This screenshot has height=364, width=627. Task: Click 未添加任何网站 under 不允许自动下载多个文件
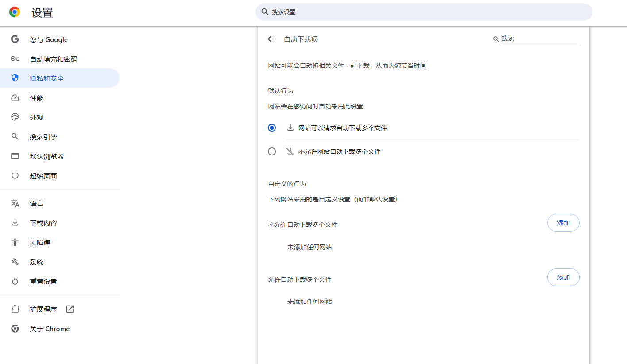[310, 247]
